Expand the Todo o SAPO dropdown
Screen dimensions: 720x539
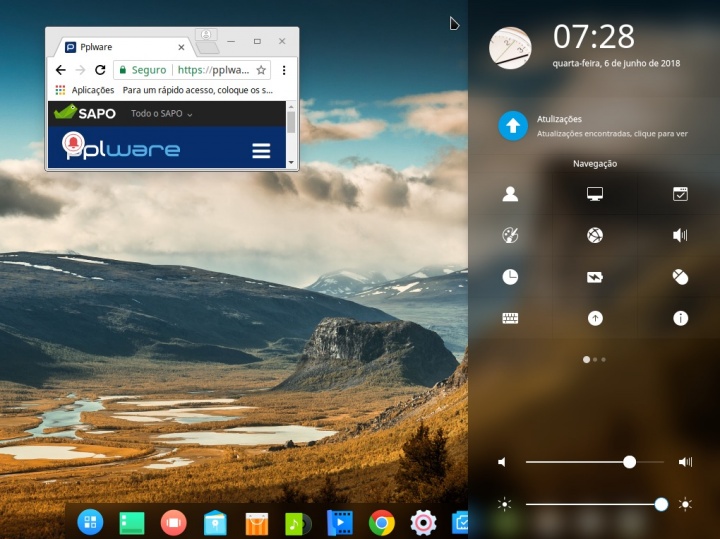[x=162, y=114]
